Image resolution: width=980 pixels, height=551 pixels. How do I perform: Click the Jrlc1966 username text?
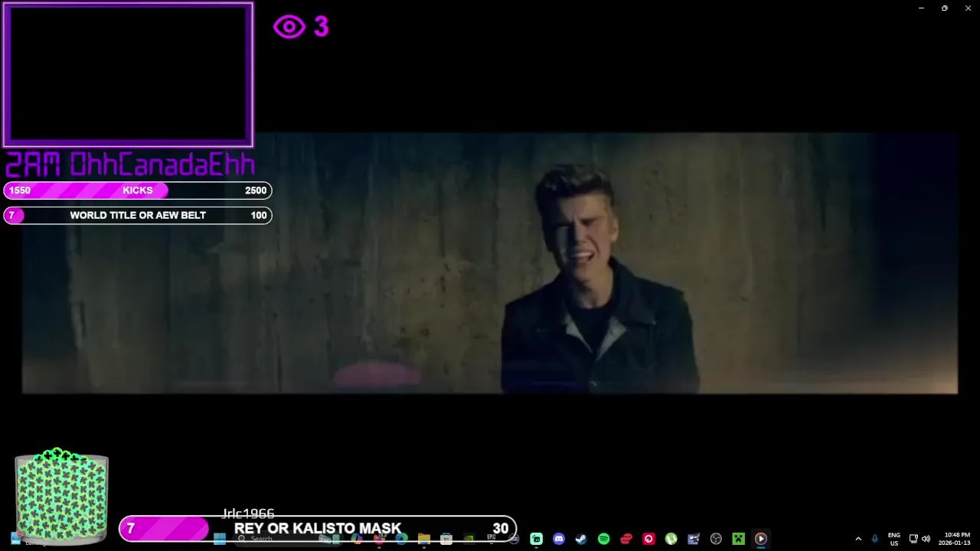tap(248, 514)
